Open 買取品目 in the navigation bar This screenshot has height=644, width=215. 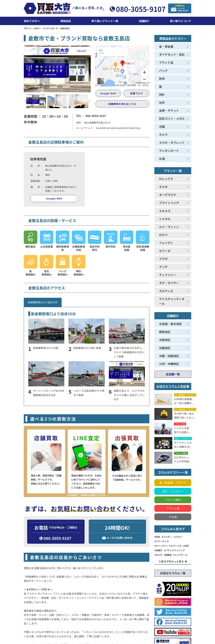(66, 21)
